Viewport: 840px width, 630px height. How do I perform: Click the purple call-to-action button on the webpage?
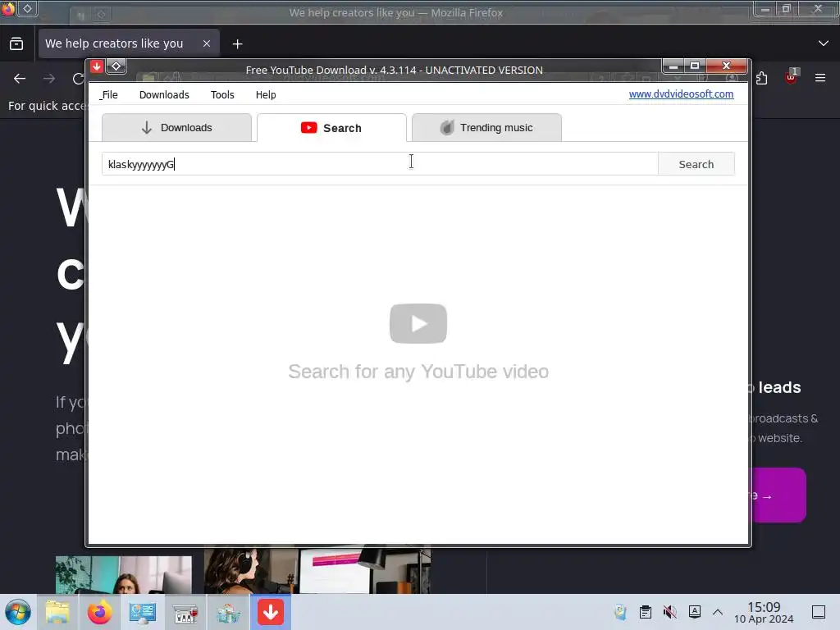(x=779, y=495)
